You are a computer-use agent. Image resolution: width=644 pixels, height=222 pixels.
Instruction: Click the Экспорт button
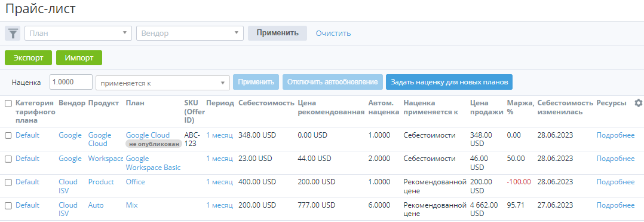tap(28, 58)
